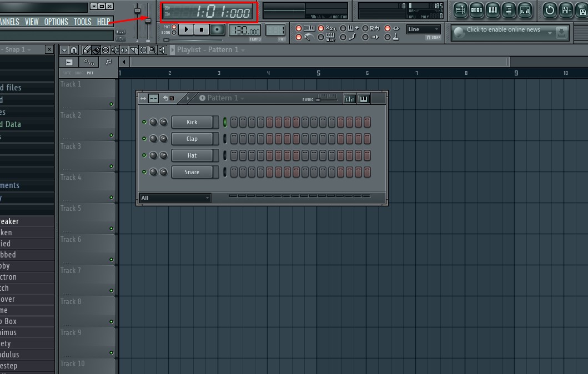Select the Paint brush tool in the Playlist

96,50
